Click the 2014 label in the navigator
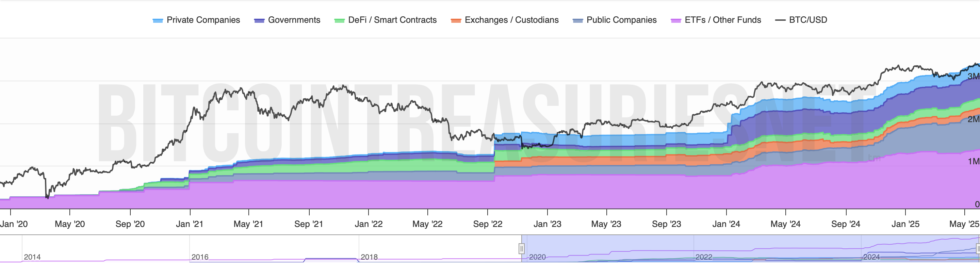The width and height of the screenshot is (980, 263). click(x=32, y=257)
